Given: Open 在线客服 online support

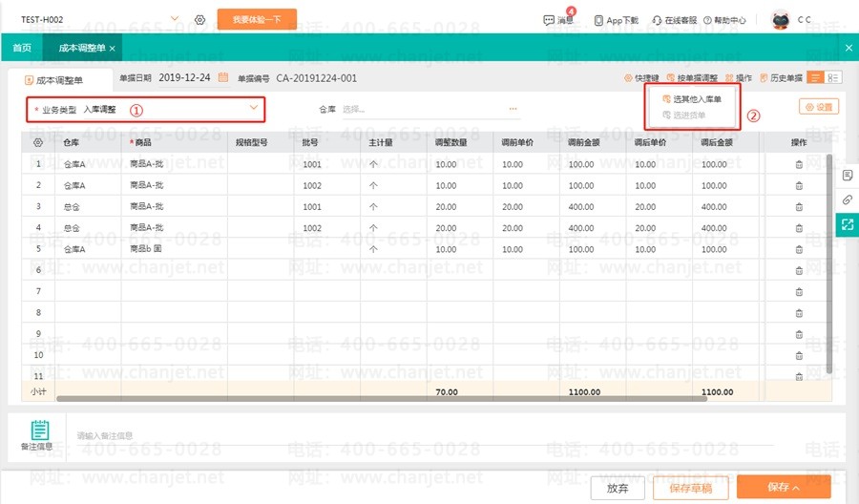Looking at the screenshot, I should [674, 20].
